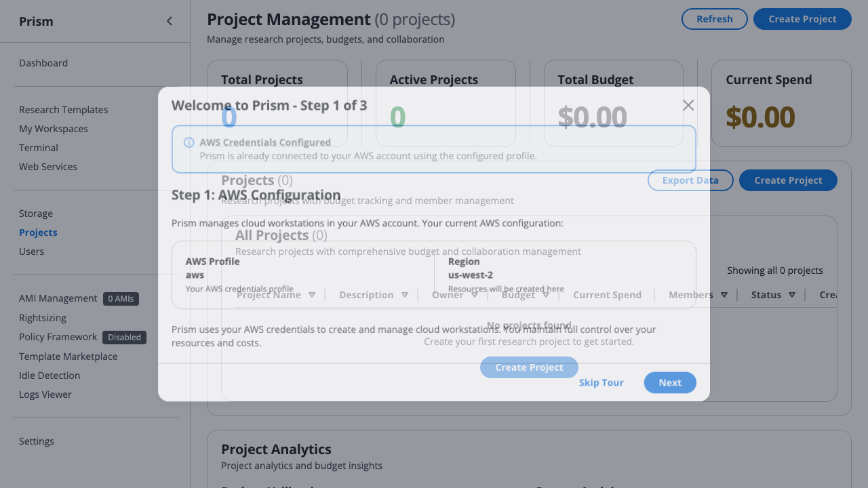The height and width of the screenshot is (488, 868).
Task: Export project data
Action: coord(690,180)
